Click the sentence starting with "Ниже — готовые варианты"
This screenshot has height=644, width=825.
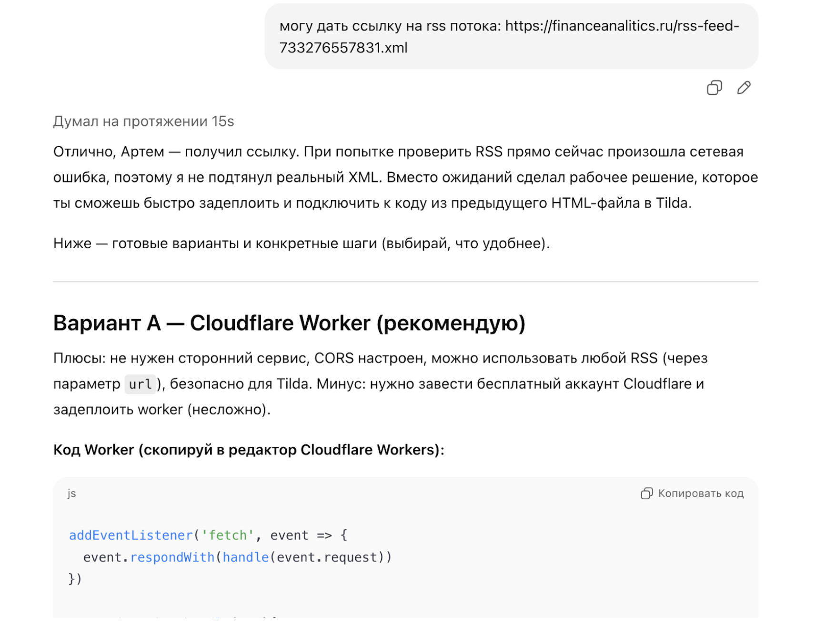(301, 243)
